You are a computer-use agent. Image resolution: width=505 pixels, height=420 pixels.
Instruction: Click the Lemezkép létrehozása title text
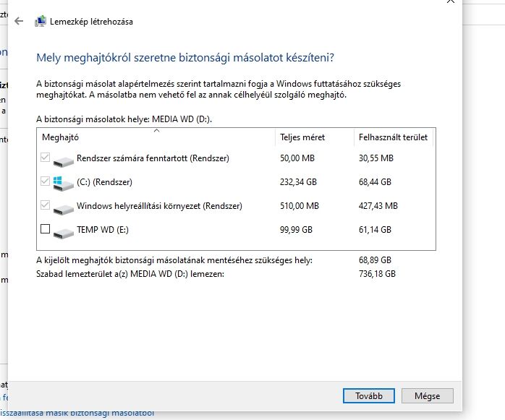coord(91,22)
